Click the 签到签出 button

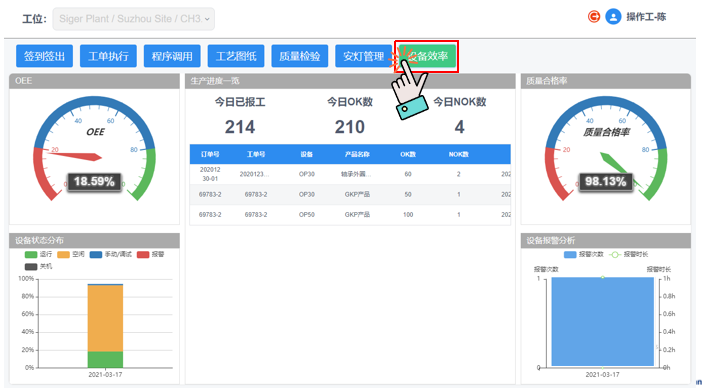point(44,56)
